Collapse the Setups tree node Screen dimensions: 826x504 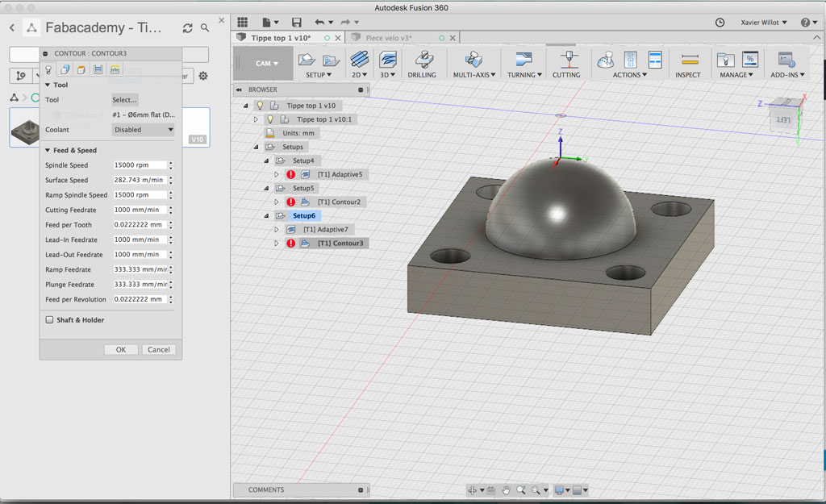click(x=256, y=147)
